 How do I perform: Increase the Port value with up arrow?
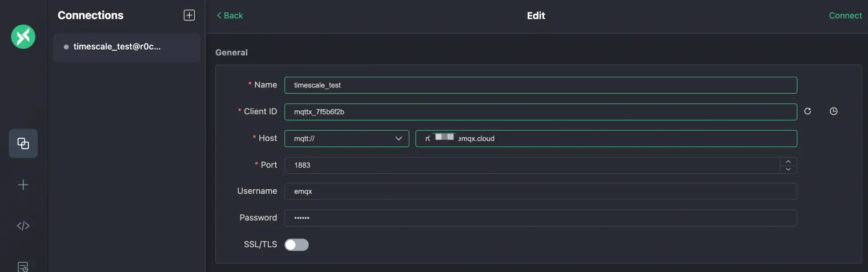coord(788,161)
